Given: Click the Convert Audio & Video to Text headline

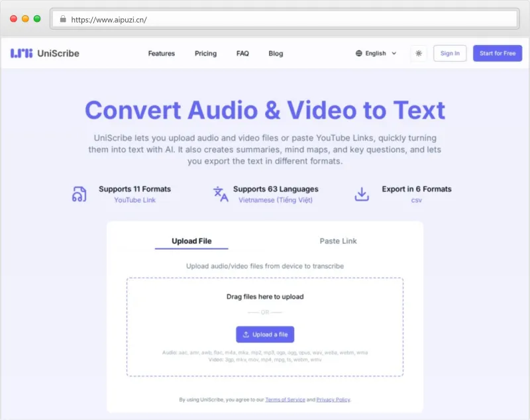Looking at the screenshot, I should point(265,110).
